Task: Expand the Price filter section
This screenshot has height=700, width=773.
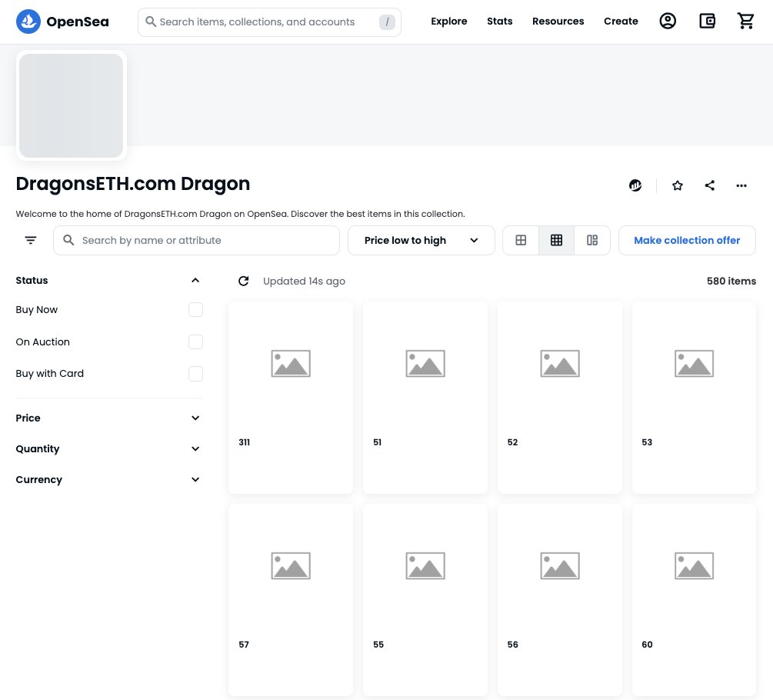Action: point(195,418)
